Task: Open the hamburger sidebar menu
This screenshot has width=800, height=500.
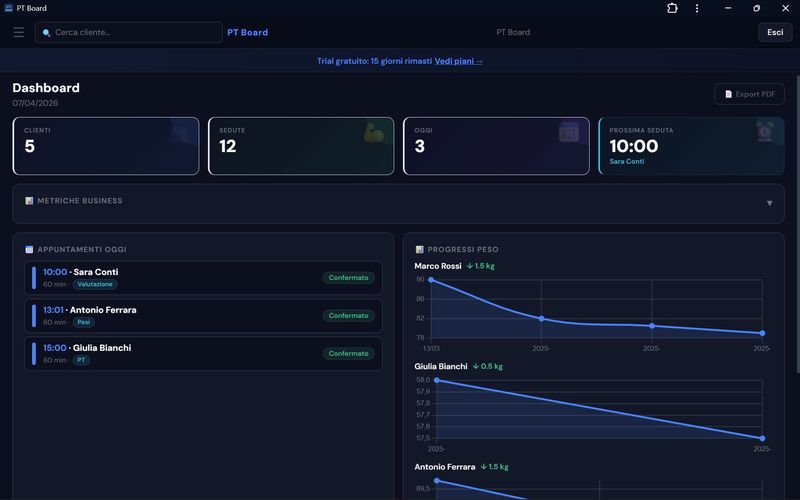Action: (x=19, y=32)
